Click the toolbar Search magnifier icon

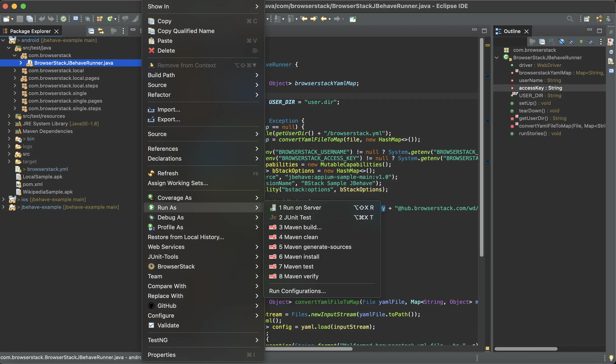point(570,19)
